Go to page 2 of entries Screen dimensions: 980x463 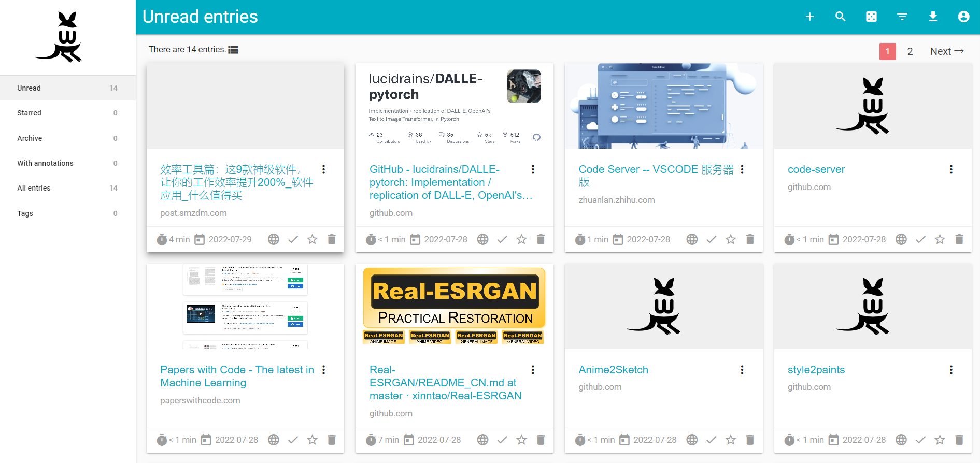pyautogui.click(x=910, y=51)
